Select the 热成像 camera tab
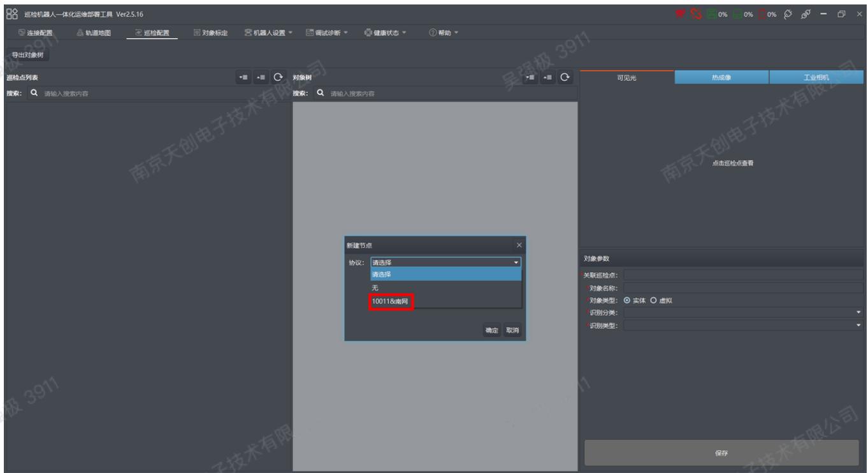The width and height of the screenshot is (868, 473). 721,78
